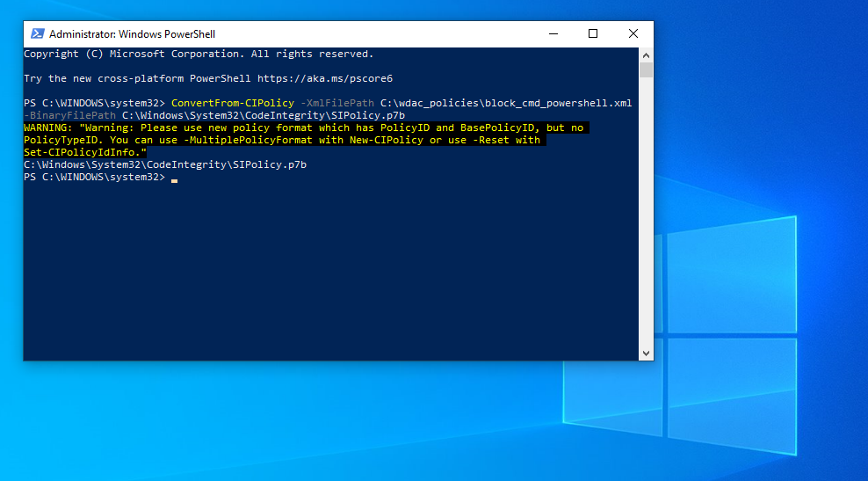Click the yellow WARNING message text
Screen dimensions: 868x481
click(x=306, y=140)
